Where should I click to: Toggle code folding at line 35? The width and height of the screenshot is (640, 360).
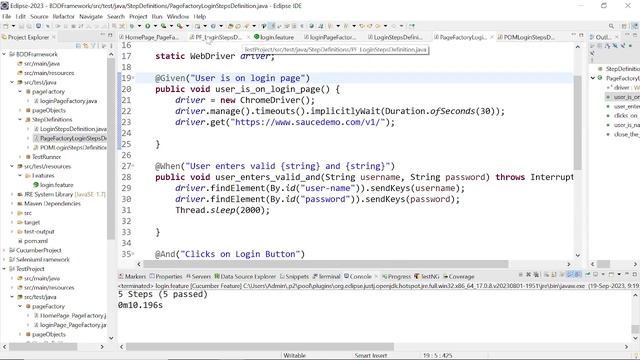pos(133,254)
